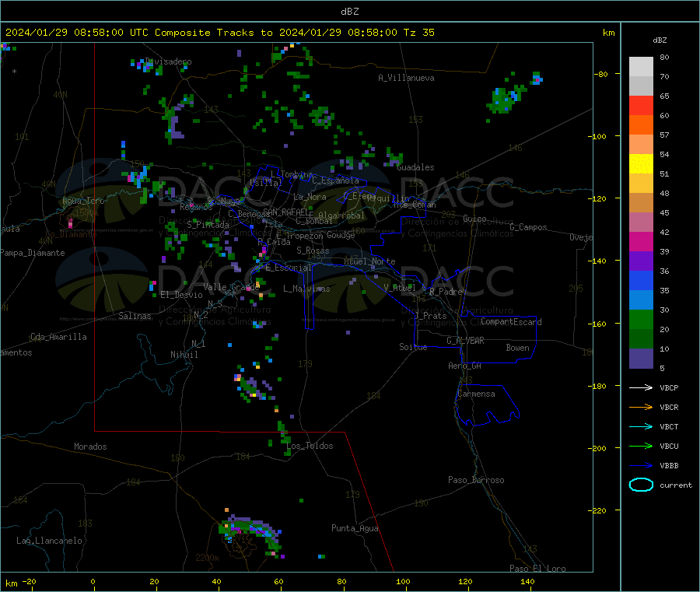The height and width of the screenshot is (592, 700).
Task: Pick the magenta 39-42 dBZ swatch
Action: click(x=641, y=241)
